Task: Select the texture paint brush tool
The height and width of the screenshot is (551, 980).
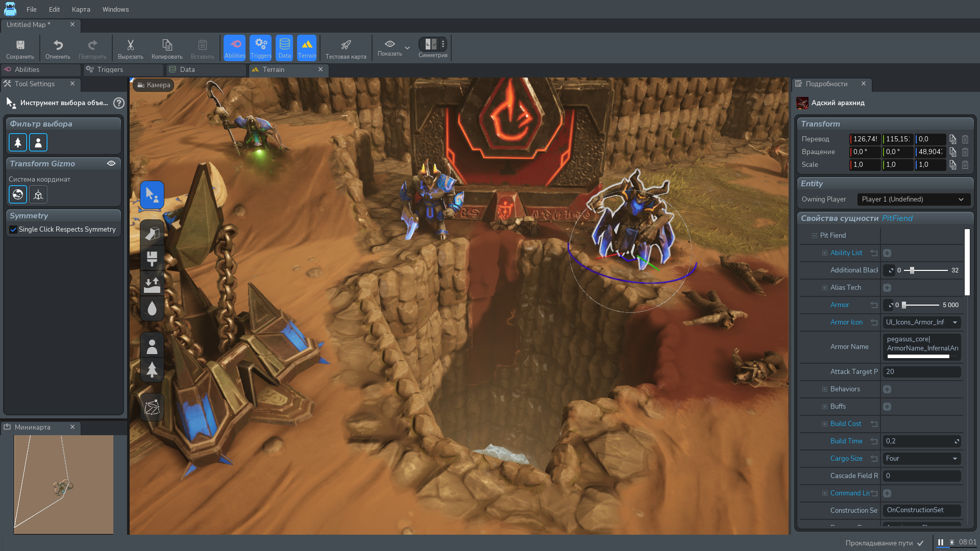Action: pos(152,259)
